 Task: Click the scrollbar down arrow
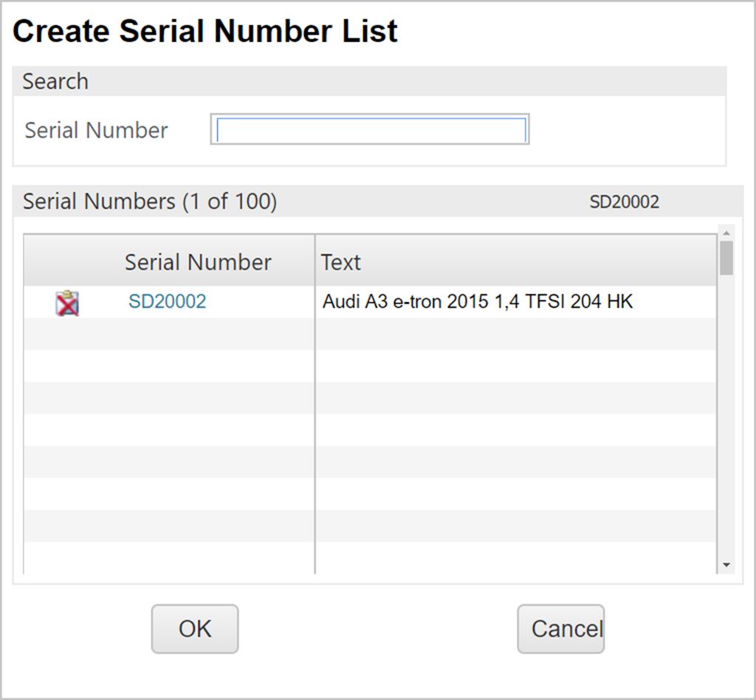click(726, 565)
